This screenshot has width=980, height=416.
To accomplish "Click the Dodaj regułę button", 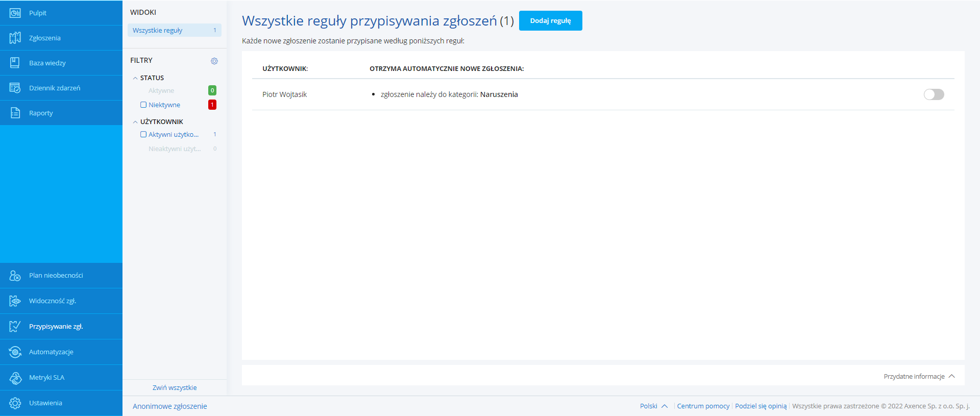I will coord(550,21).
